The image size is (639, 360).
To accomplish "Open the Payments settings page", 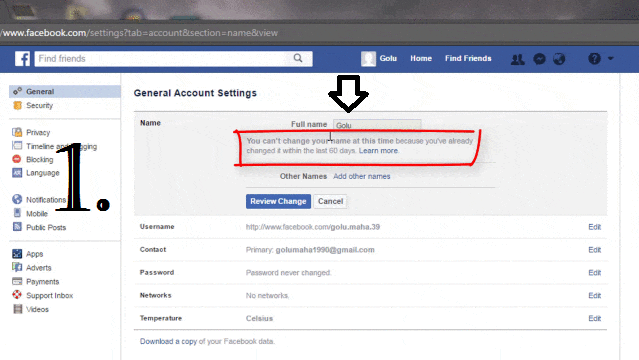I will 42,282.
